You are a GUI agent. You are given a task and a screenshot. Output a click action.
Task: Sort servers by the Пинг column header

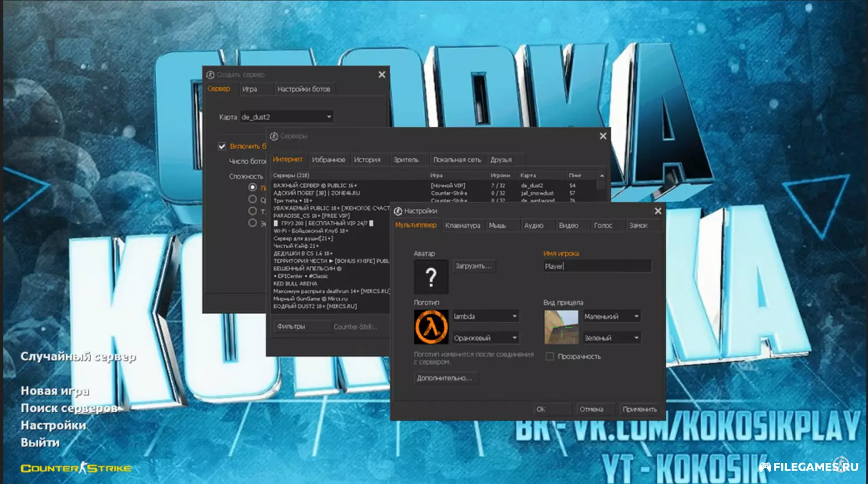point(581,176)
